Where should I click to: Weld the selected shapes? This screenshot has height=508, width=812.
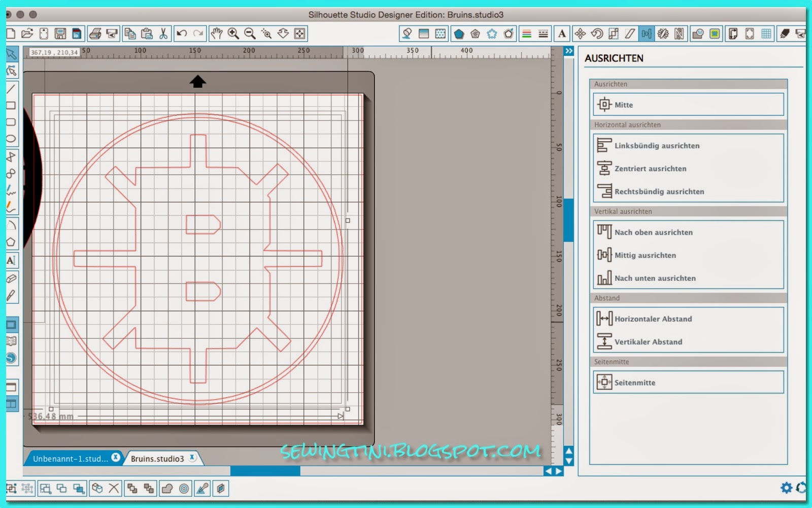[167, 489]
